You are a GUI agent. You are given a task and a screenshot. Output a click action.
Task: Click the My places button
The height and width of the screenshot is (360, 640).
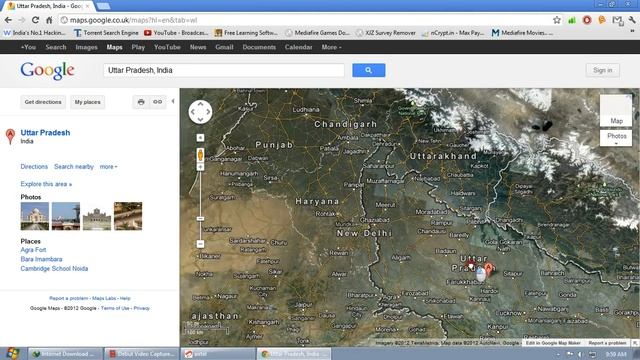87,102
